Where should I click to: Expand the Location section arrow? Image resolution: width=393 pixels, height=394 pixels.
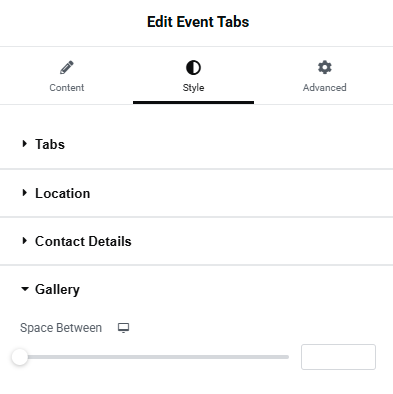[x=24, y=193]
